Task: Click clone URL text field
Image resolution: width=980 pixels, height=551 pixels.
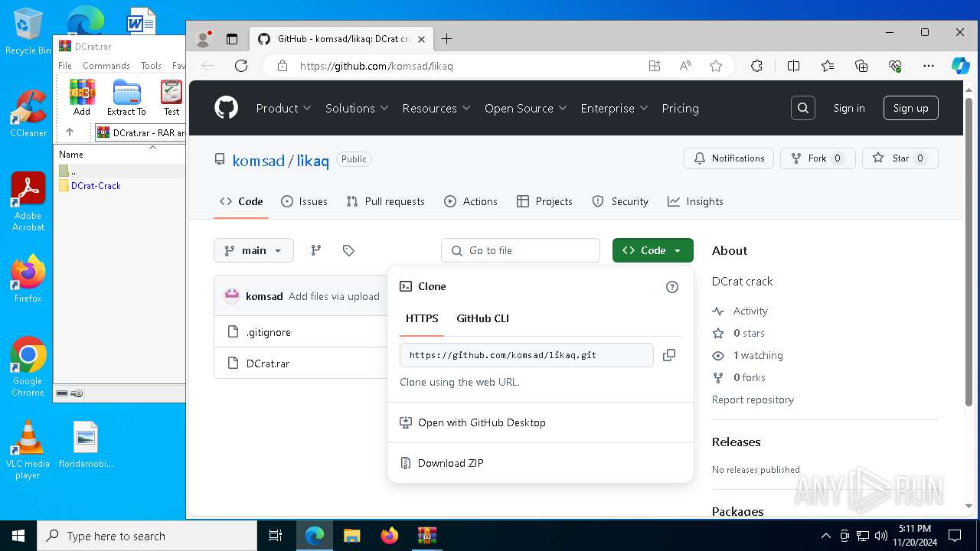Action: [527, 355]
